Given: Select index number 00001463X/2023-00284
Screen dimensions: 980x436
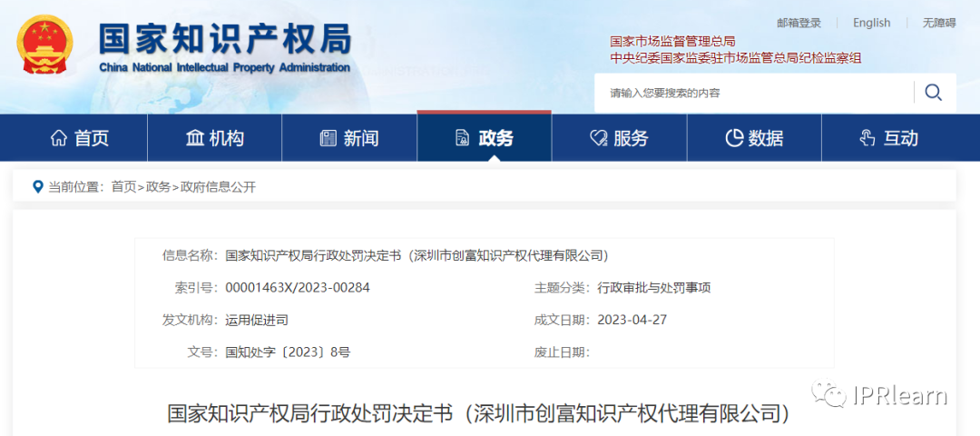Looking at the screenshot, I should pos(298,288).
